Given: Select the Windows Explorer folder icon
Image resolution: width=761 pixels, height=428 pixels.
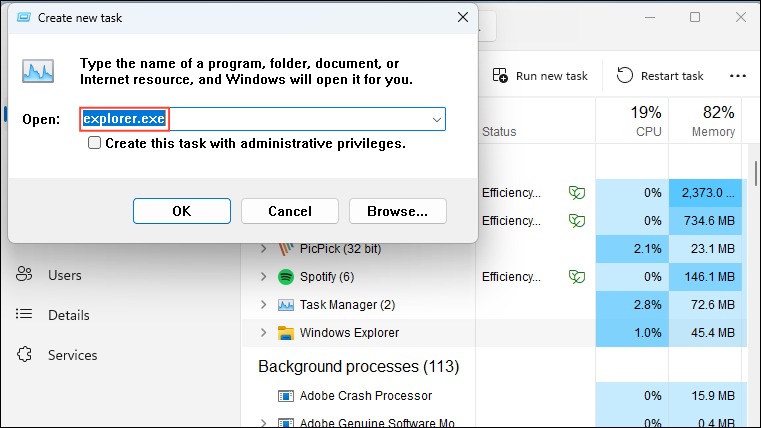Looking at the screenshot, I should pos(286,333).
